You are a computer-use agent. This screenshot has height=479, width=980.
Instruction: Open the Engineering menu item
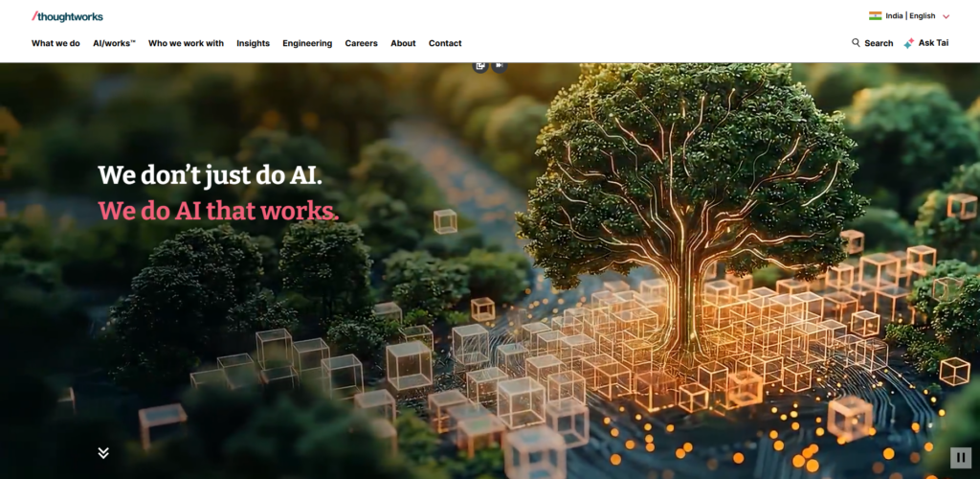click(307, 43)
